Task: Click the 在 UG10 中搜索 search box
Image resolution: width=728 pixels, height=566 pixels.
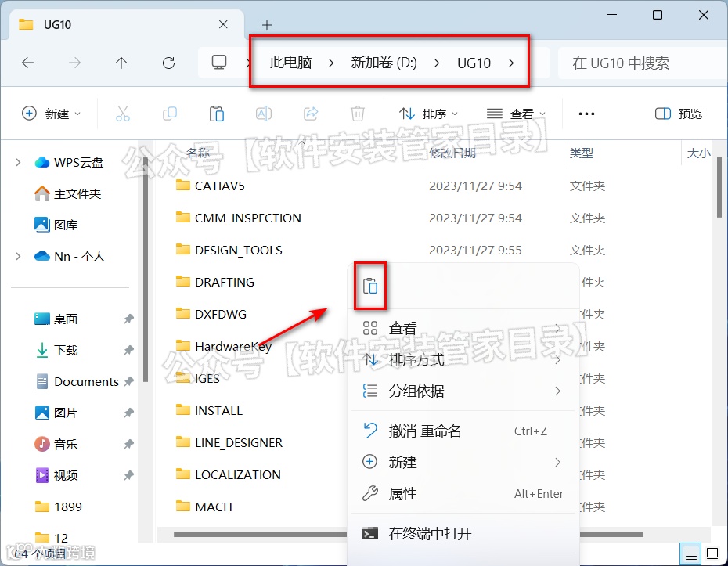Action: [x=643, y=63]
